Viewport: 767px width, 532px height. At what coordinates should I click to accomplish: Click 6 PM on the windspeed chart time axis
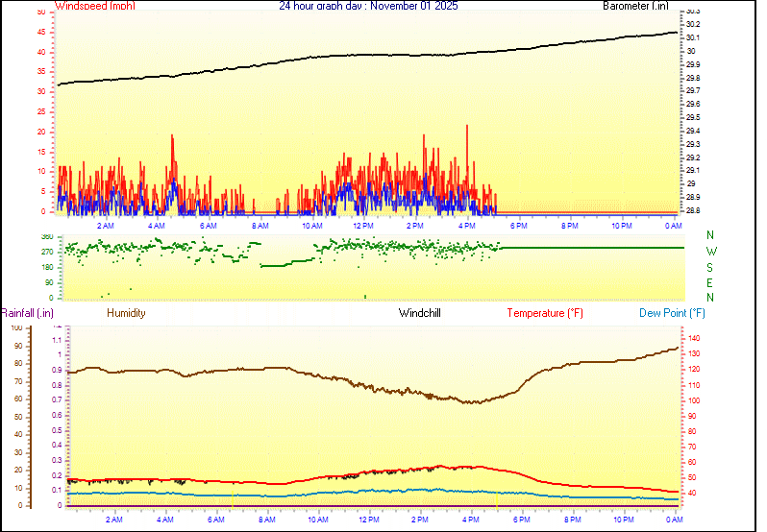pos(518,226)
